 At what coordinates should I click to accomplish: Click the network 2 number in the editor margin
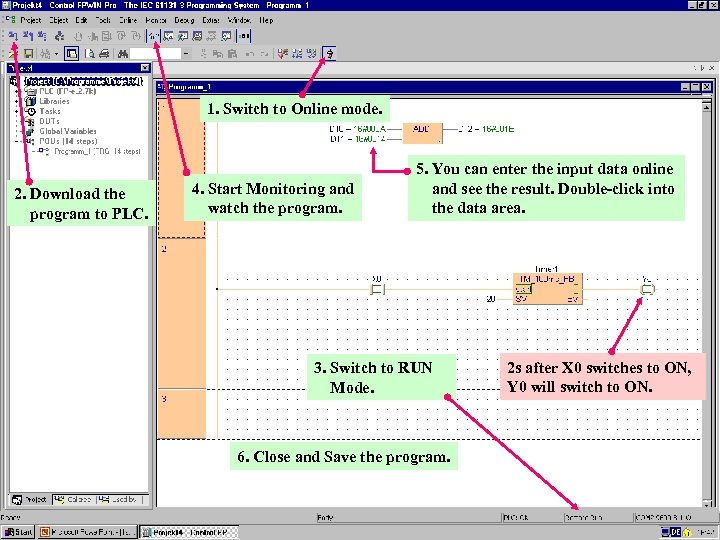click(164, 249)
